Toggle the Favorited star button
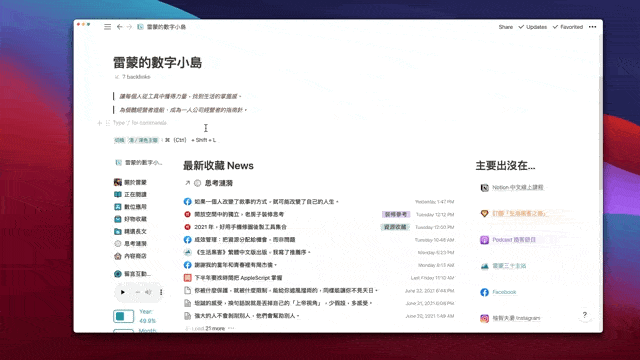This screenshot has height=360, width=640. 568,27
